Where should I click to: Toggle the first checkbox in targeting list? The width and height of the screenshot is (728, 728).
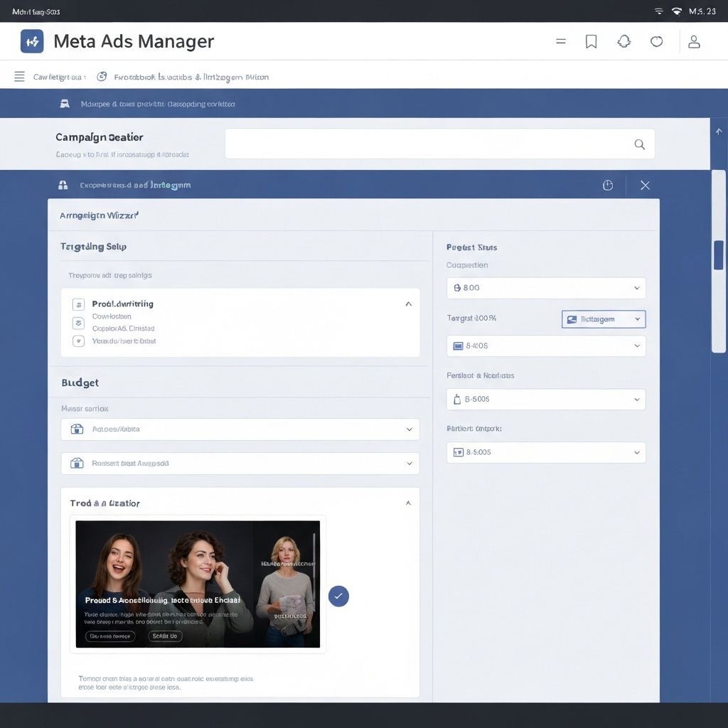(78, 304)
